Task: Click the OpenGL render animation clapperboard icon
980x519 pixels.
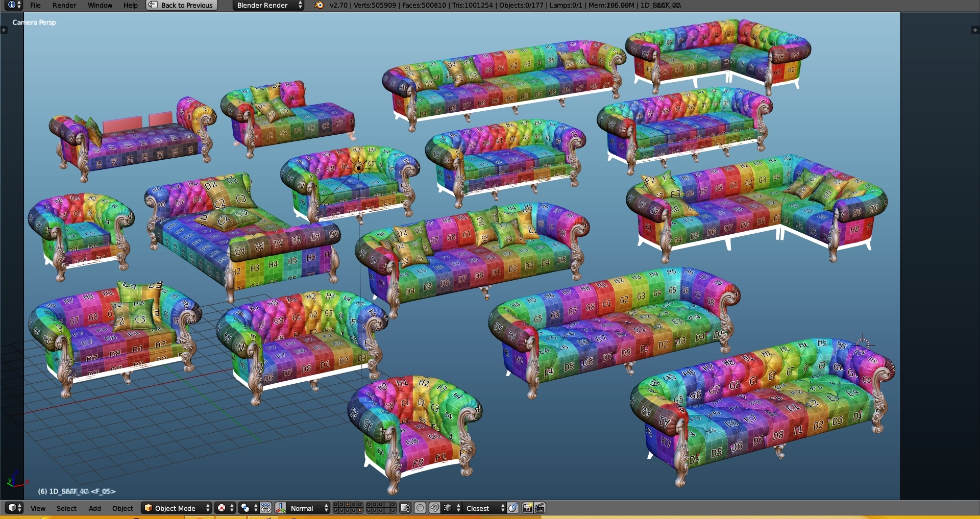Action: (x=540, y=508)
